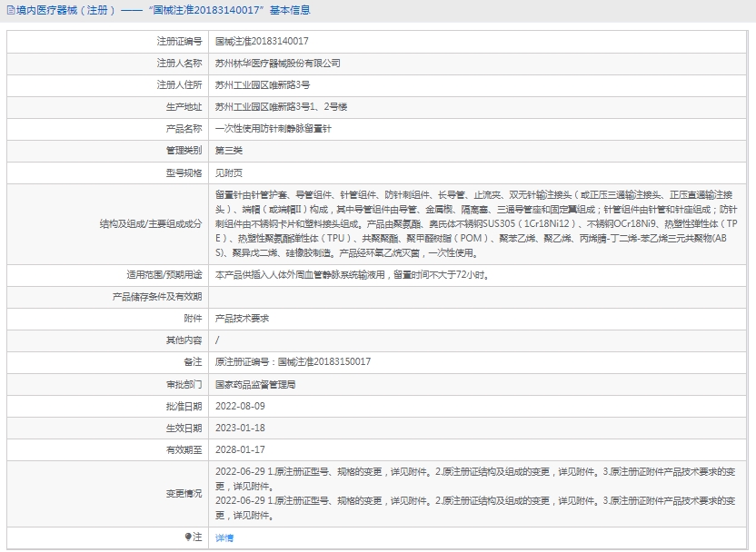Click the 备注 label
The image size is (756, 552).
(x=193, y=361)
